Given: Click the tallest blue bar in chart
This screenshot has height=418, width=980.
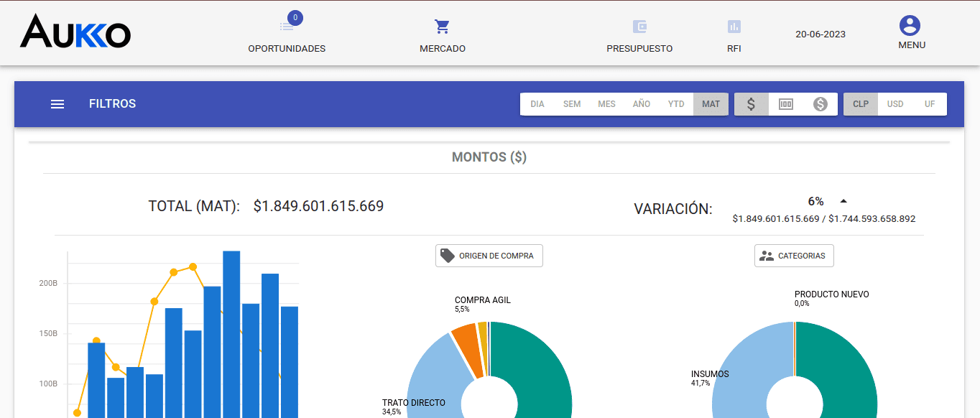Looking at the screenshot, I should tap(231, 335).
